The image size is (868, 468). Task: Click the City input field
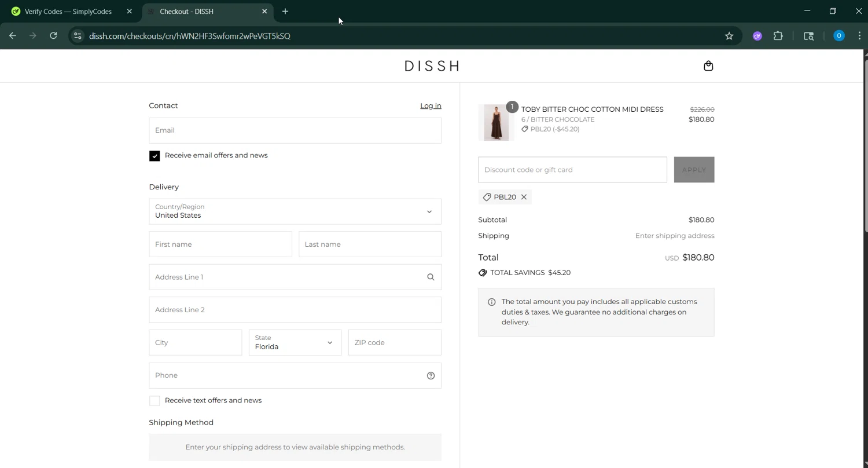196,342
